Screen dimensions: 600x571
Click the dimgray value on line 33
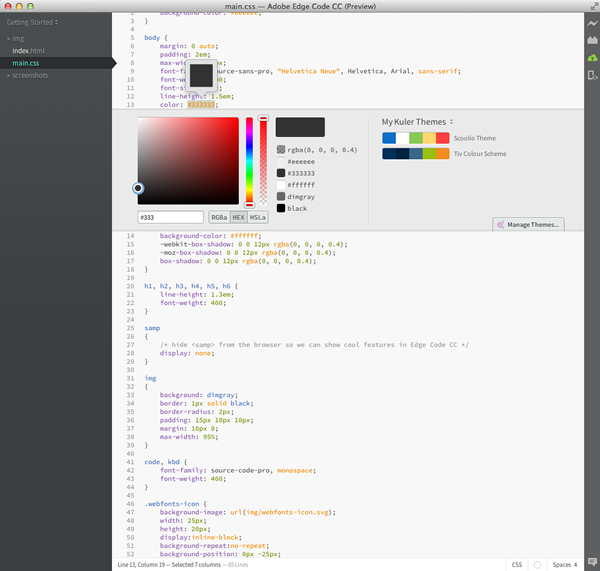coord(221,395)
